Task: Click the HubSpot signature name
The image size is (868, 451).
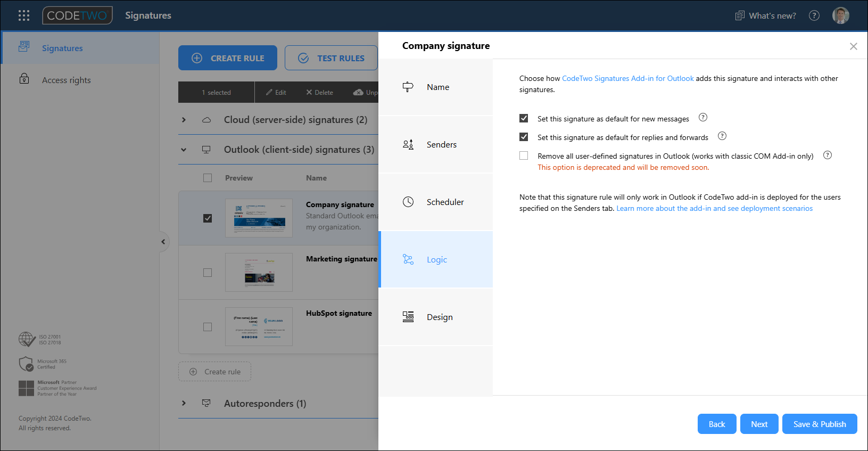Action: click(339, 313)
